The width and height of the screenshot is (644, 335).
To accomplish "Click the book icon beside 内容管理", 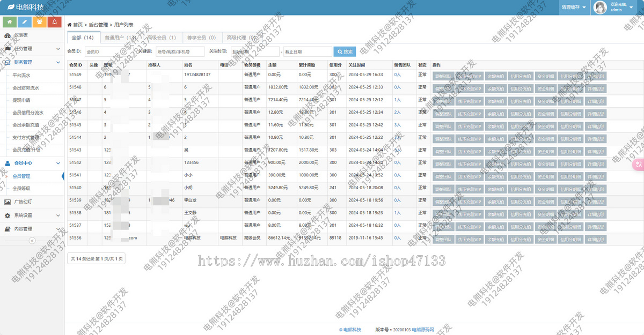I will pyautogui.click(x=8, y=229).
